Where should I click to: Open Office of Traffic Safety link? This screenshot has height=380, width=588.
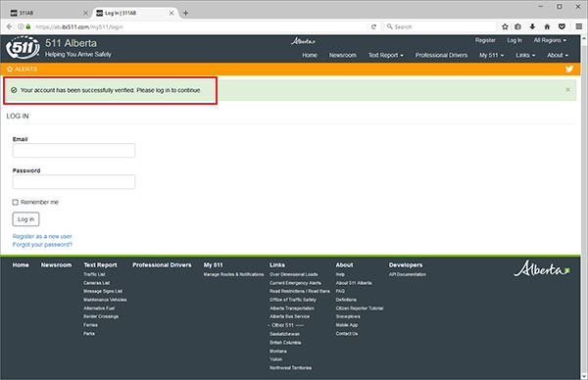tap(293, 300)
